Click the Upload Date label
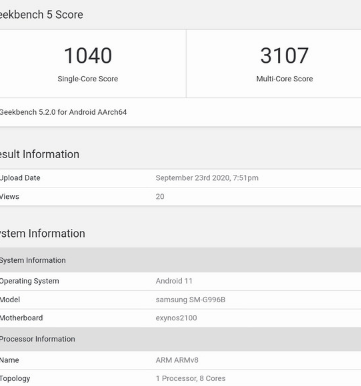This screenshot has width=361, height=386. coord(20,178)
